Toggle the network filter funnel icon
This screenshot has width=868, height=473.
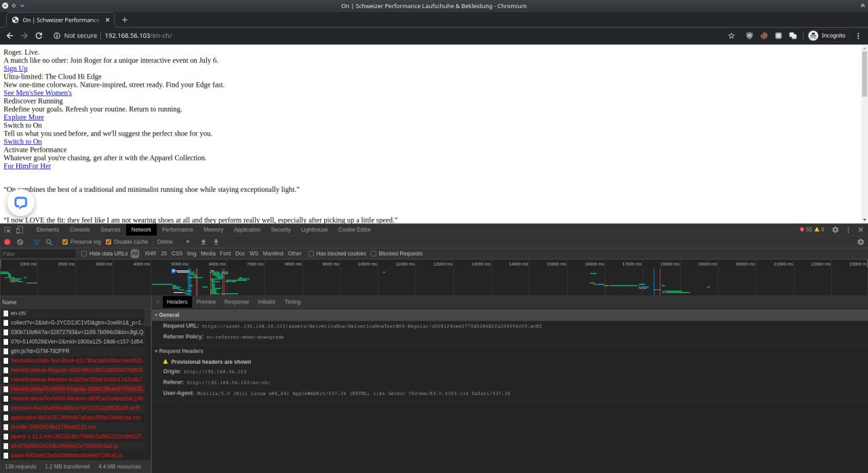pos(37,242)
